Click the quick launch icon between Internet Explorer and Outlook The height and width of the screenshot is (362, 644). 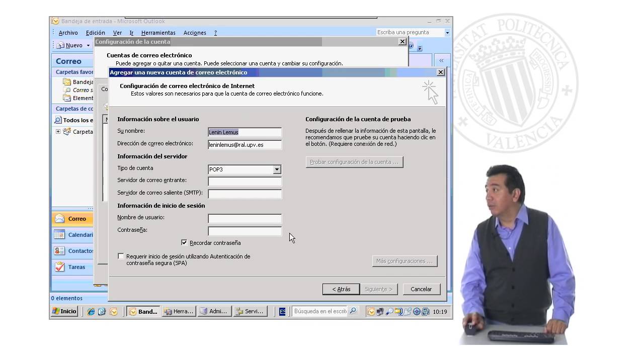click(x=102, y=312)
